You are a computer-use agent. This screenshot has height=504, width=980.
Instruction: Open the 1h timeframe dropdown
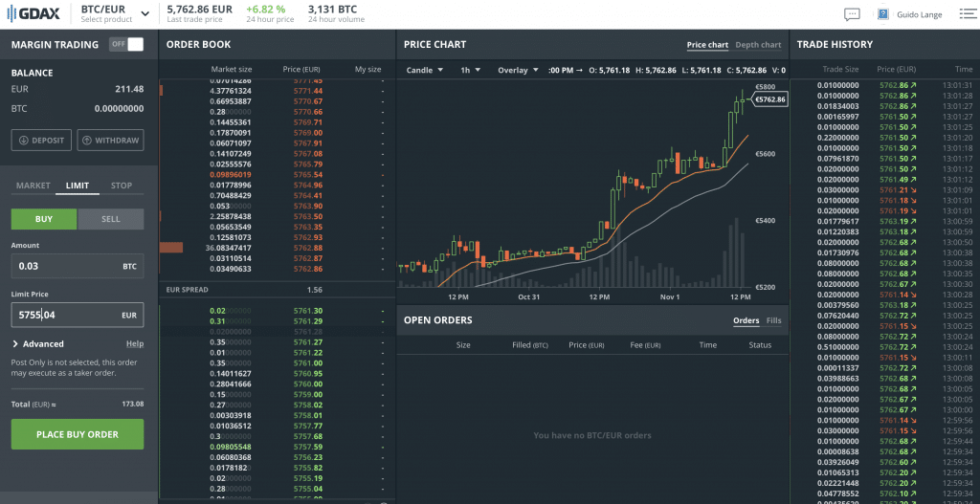470,70
